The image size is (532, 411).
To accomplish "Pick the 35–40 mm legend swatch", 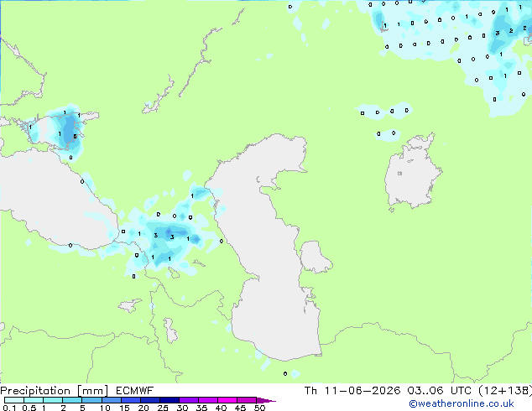I will click(207, 400).
